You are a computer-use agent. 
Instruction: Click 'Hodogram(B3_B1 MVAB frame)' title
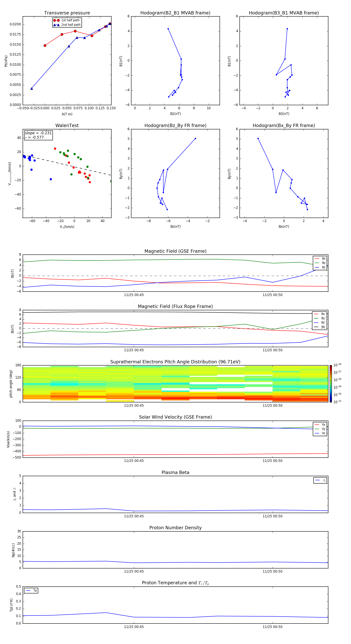pyautogui.click(x=284, y=13)
